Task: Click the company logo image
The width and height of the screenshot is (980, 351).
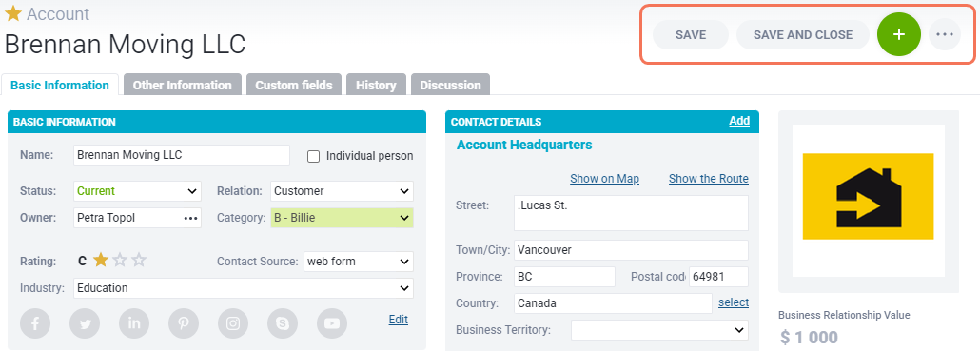Action: pyautogui.click(x=868, y=196)
